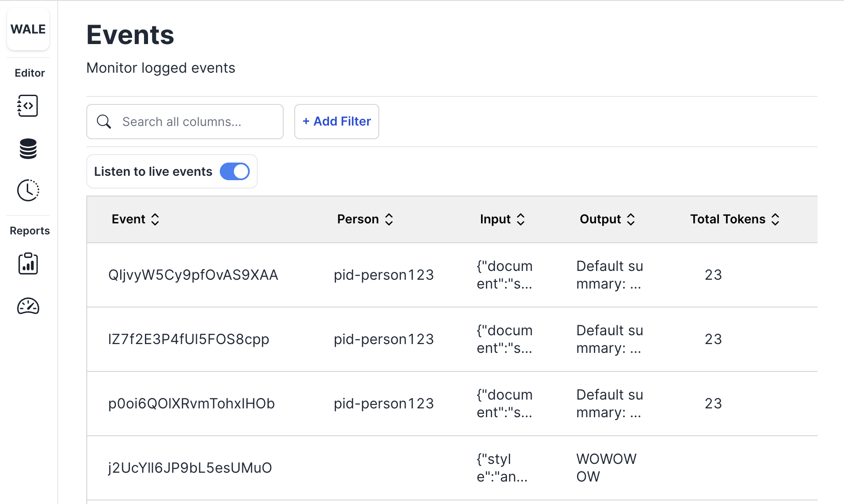844x504 pixels.
Task: Open the database stack icon
Action: point(28,148)
